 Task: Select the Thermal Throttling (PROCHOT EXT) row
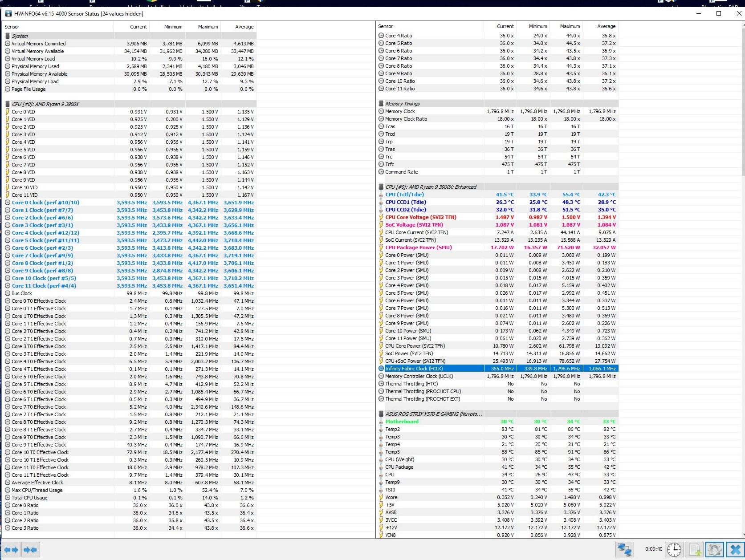click(x=497, y=399)
